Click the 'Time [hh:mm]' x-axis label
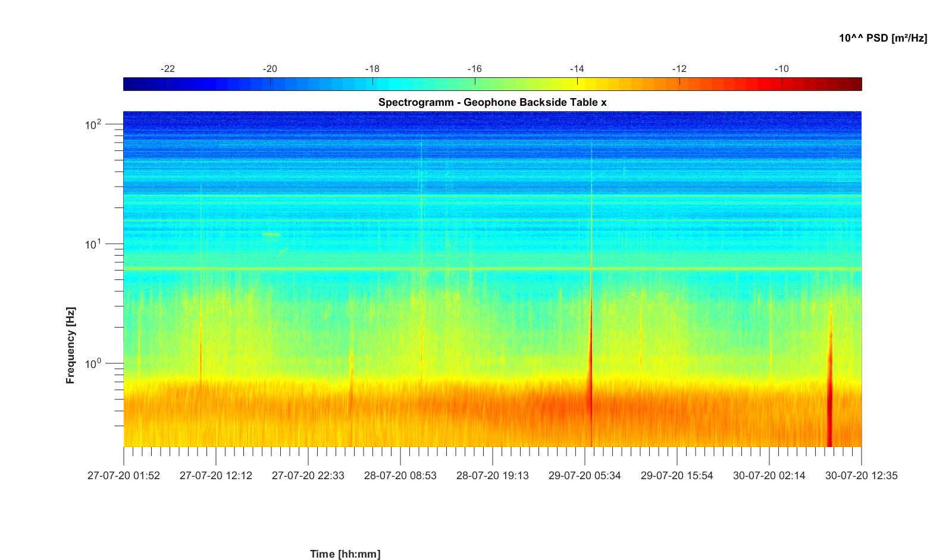This screenshot has height=560, width=952. [x=345, y=554]
